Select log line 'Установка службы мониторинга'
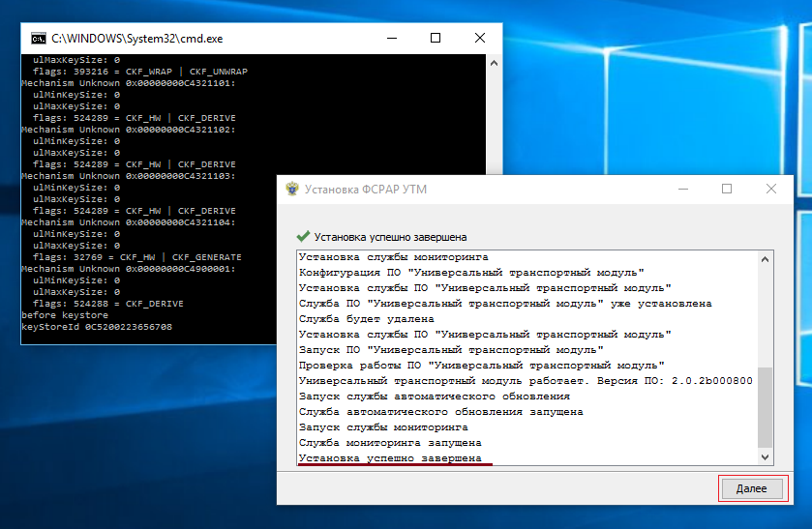This screenshot has width=812, height=529. coord(394,257)
